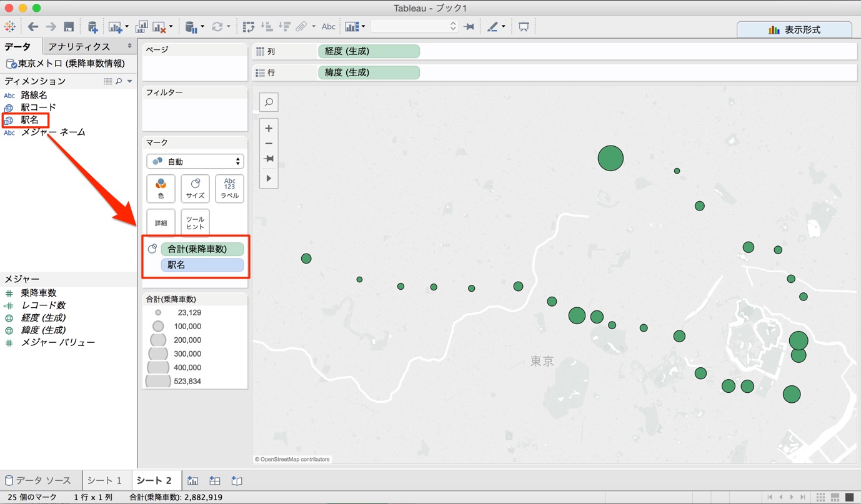Click the map pin icon
Screen dimensions: 861x504
pyautogui.click(x=269, y=159)
